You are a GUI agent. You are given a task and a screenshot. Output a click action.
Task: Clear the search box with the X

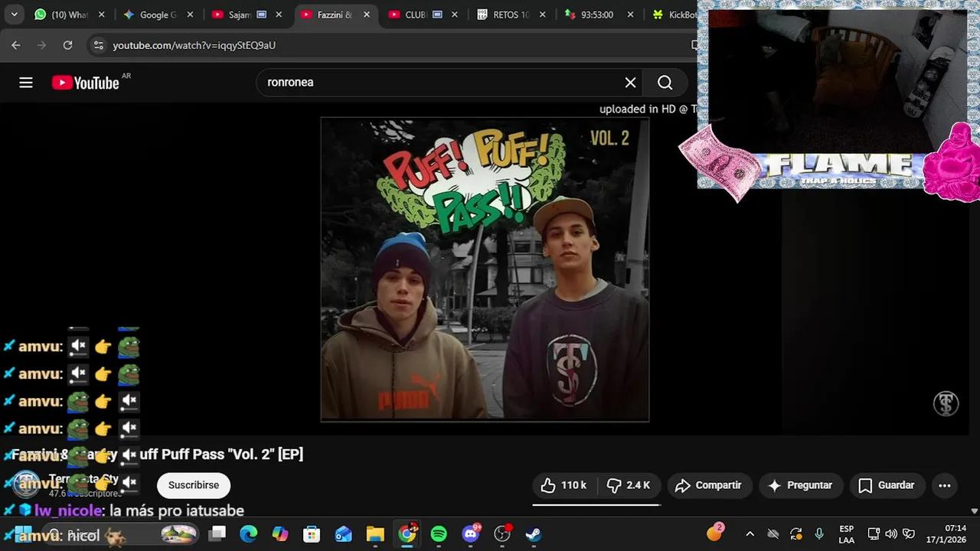point(630,83)
